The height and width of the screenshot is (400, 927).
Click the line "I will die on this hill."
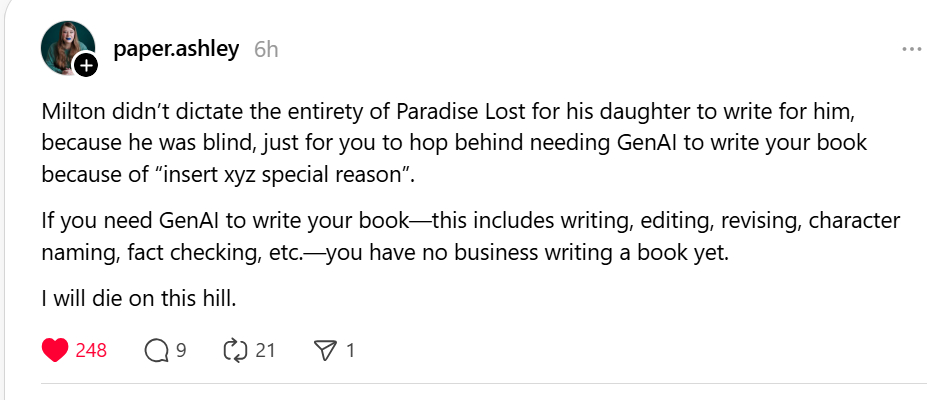tap(140, 297)
